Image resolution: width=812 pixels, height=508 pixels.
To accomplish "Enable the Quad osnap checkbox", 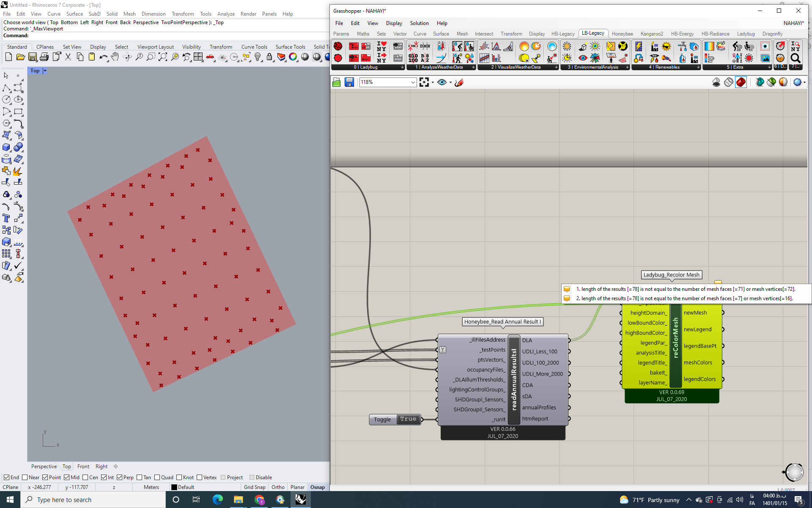I will coord(157,478).
